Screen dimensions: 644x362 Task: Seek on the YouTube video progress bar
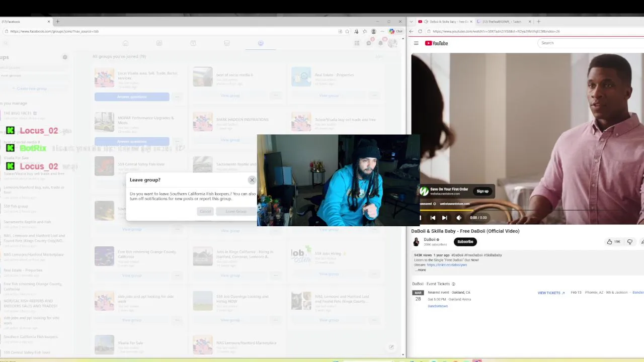coord(531,209)
